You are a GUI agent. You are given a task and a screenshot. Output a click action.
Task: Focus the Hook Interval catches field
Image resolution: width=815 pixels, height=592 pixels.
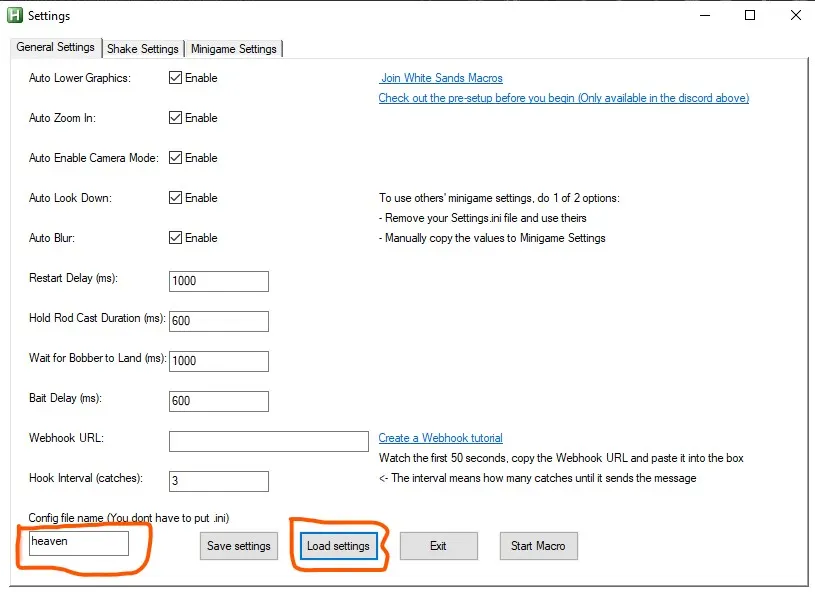click(x=219, y=481)
